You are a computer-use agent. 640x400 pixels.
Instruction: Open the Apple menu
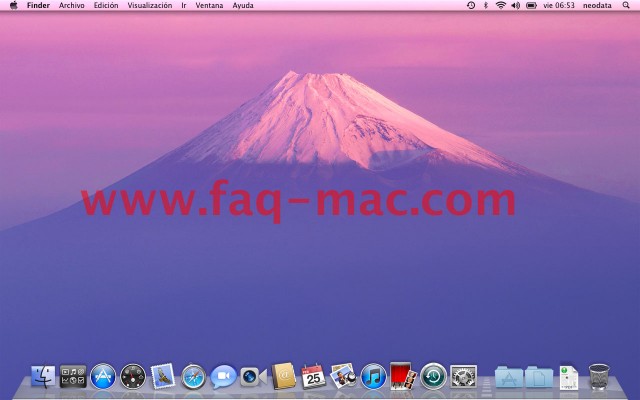(x=13, y=5)
